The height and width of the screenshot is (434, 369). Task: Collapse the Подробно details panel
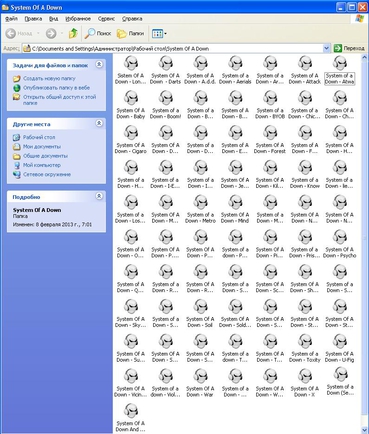pos(99,196)
